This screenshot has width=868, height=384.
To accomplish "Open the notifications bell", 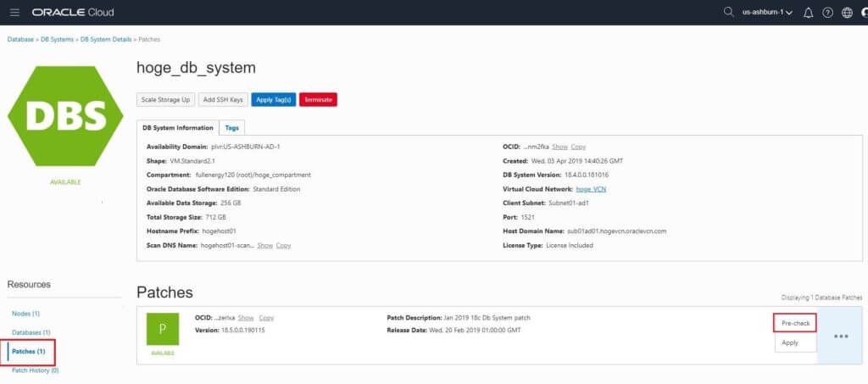I will point(808,13).
